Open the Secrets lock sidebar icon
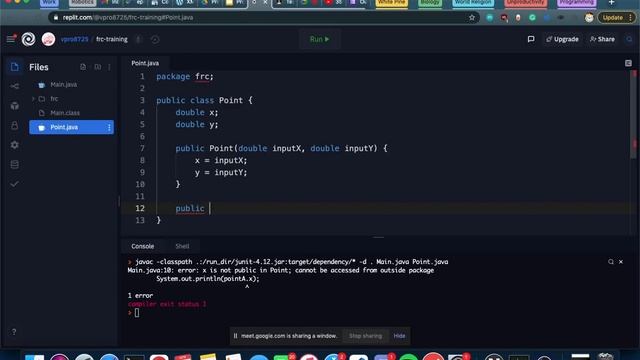This screenshot has height=360, width=640. [x=15, y=125]
